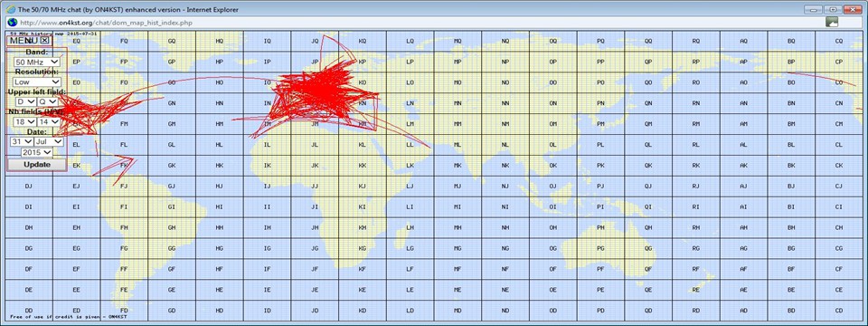Image resolution: width=868 pixels, height=326 pixels.
Task: Open the upper left field Q dropdown
Action: tap(48, 102)
